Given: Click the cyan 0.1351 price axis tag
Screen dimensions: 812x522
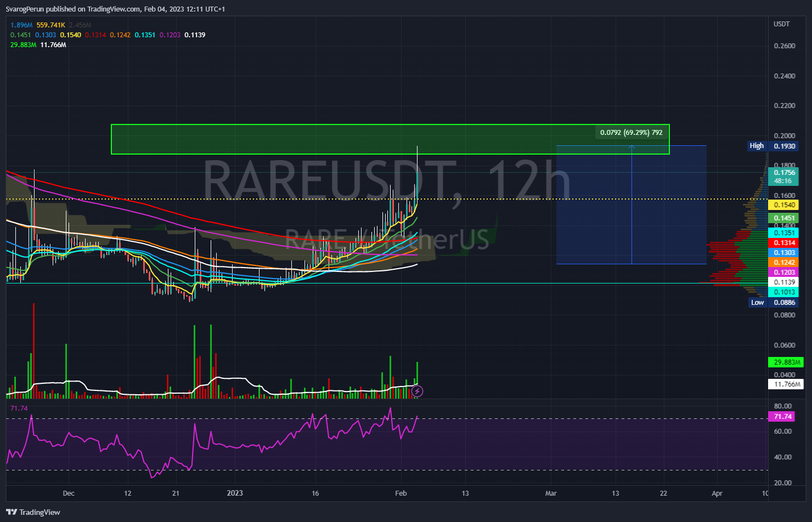Looking at the screenshot, I should [x=783, y=233].
